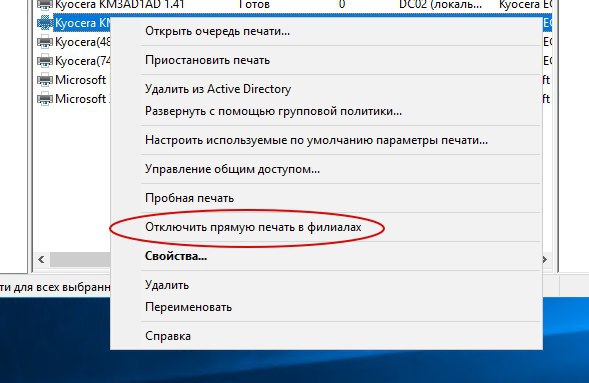Click the right arrow of horizontal scrollbar
Screen dimensions: 589x383
545,259
